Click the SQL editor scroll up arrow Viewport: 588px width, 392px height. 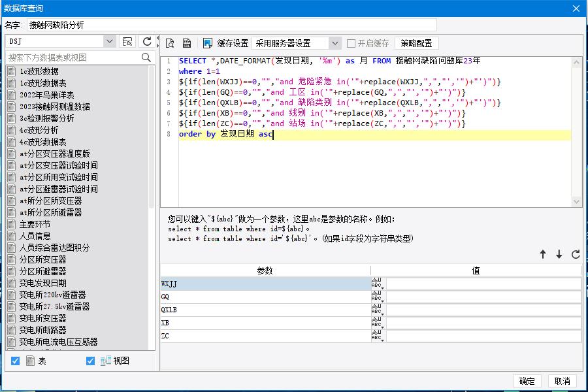(x=576, y=62)
